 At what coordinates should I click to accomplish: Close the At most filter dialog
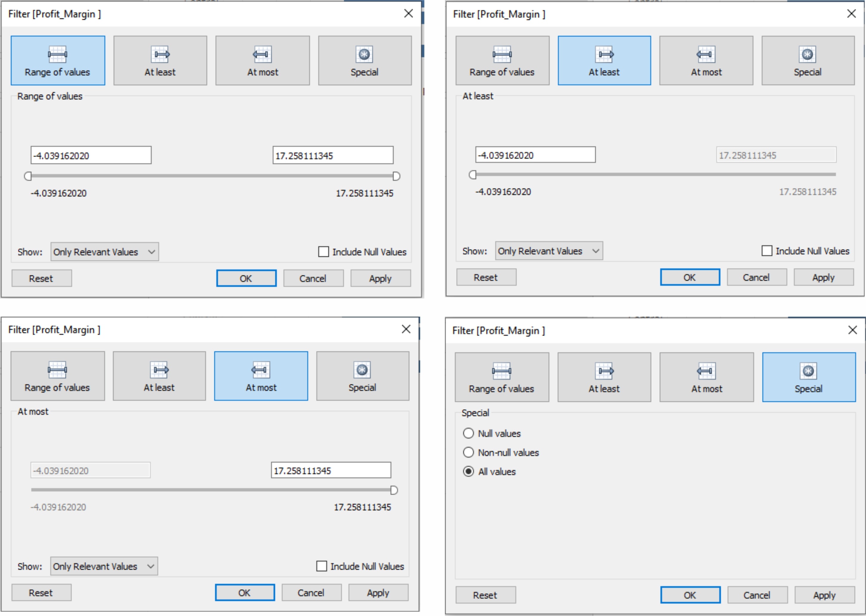(406, 329)
